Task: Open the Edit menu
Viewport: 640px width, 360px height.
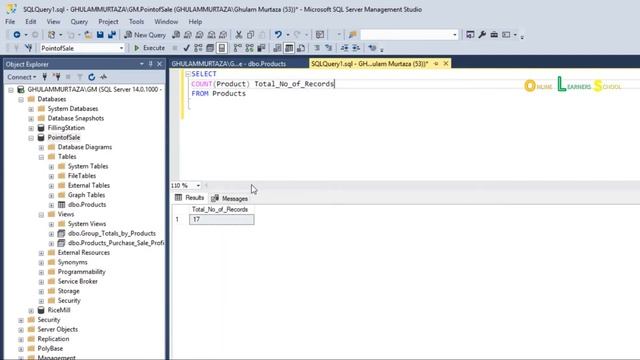Action: click(x=31, y=22)
